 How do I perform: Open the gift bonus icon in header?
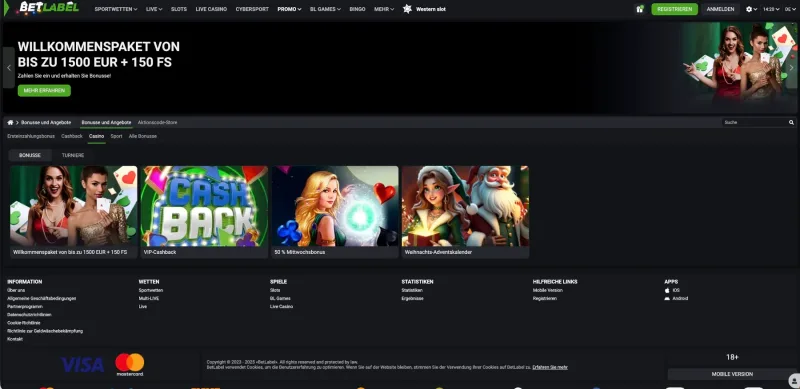pyautogui.click(x=639, y=9)
